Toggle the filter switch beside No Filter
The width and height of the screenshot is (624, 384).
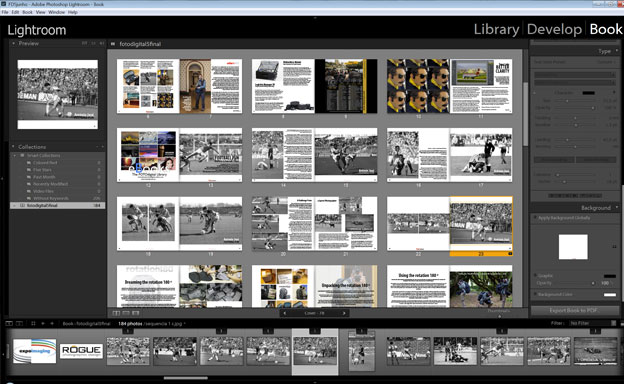(x=614, y=324)
